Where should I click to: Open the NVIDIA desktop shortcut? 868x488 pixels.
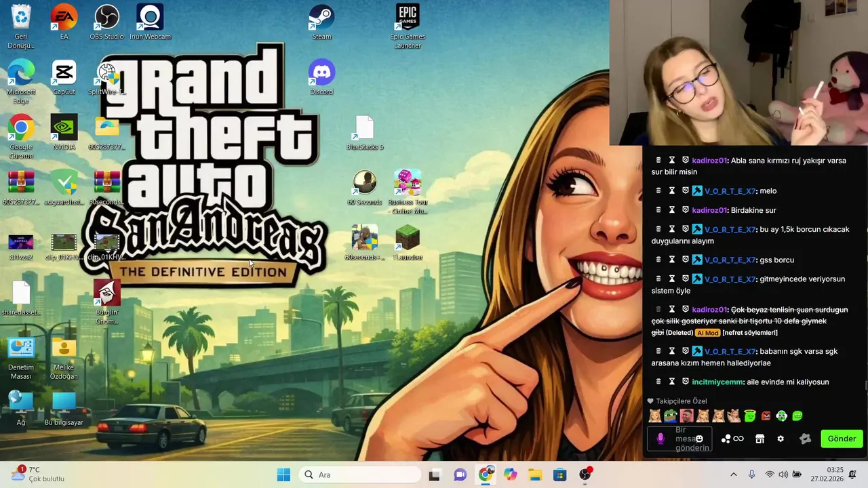[x=64, y=132]
